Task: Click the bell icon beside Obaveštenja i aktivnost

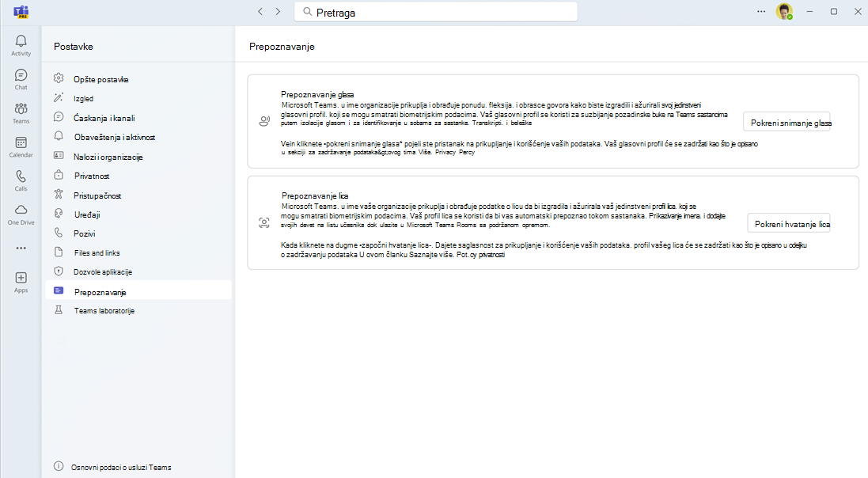Action: tap(59, 136)
